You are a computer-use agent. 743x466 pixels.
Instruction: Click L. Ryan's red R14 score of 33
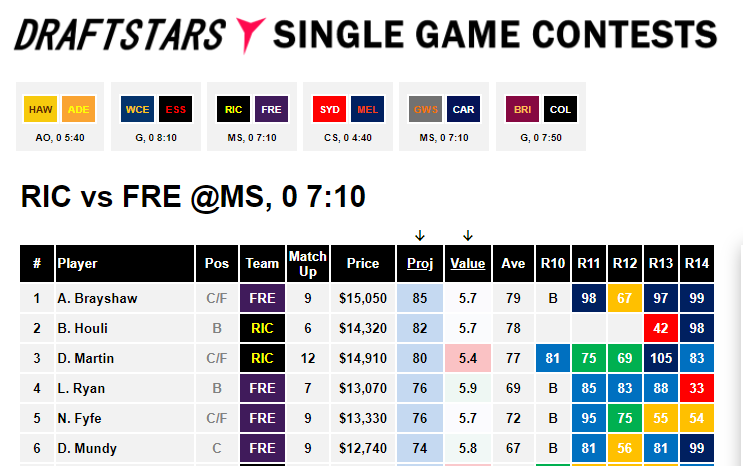pos(697,388)
